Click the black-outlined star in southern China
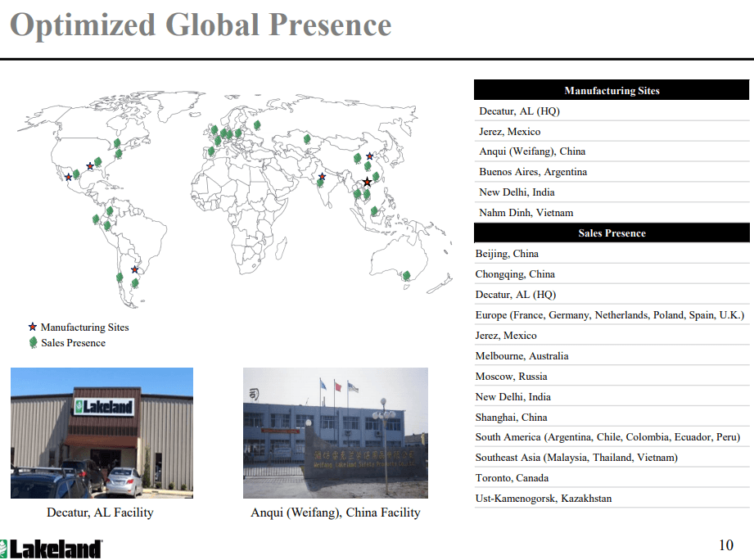Viewport: 754px width, 560px height. pyautogui.click(x=367, y=182)
